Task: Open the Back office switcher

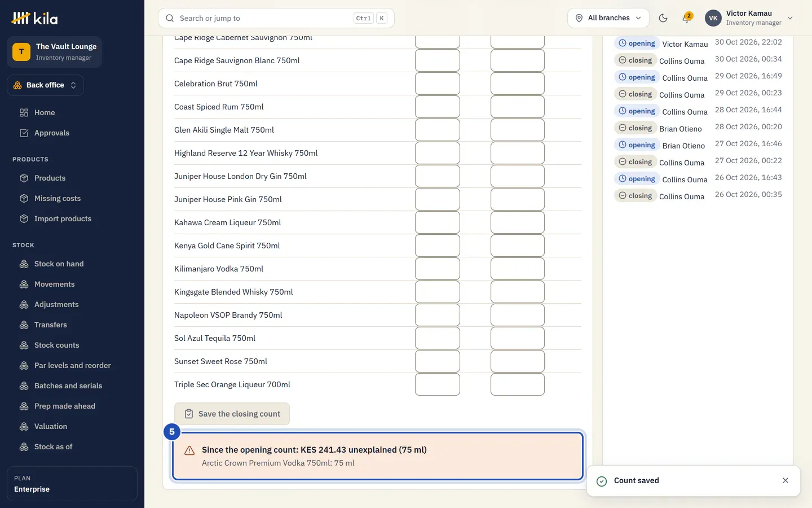Action: tap(45, 85)
